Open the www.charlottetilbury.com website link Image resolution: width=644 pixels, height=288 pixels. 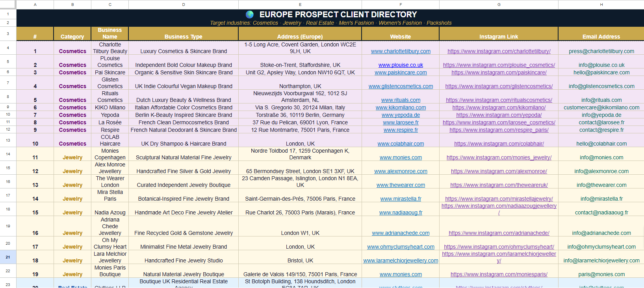pos(401,51)
